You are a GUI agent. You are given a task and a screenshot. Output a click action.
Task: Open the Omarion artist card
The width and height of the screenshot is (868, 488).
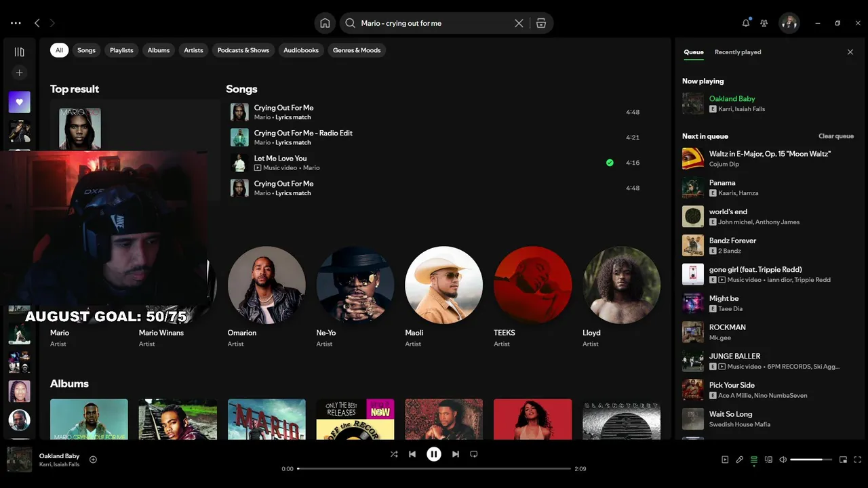pos(267,297)
